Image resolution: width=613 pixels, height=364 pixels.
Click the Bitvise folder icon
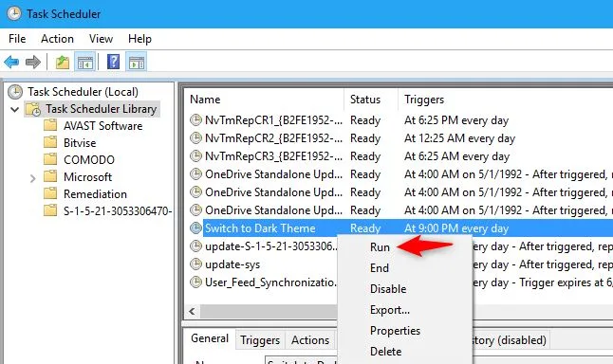pyautogui.click(x=50, y=142)
